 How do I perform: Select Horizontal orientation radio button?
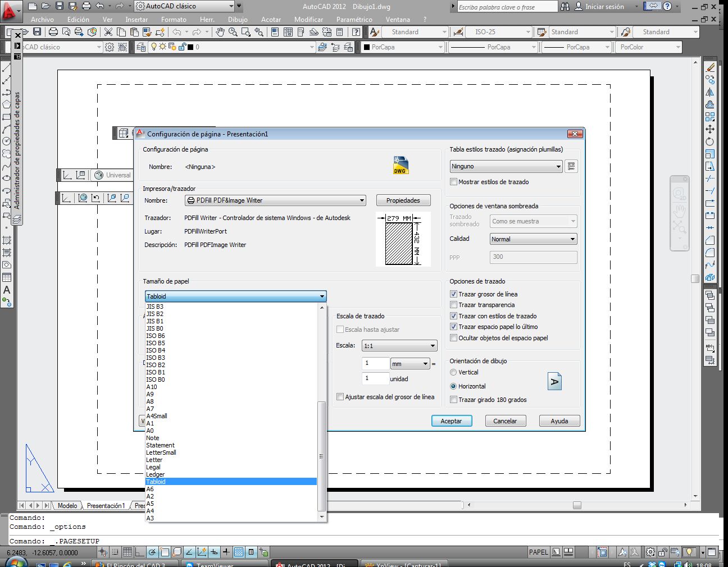[454, 386]
